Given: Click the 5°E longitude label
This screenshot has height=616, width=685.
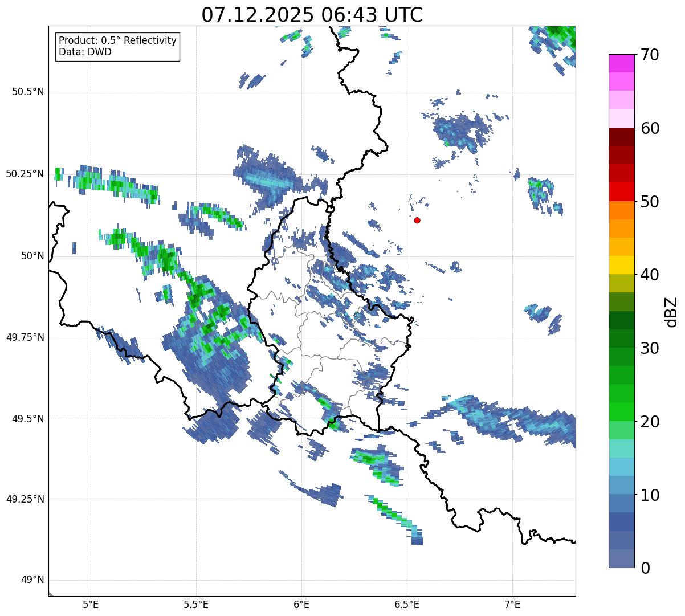Looking at the screenshot, I should coord(91,604).
